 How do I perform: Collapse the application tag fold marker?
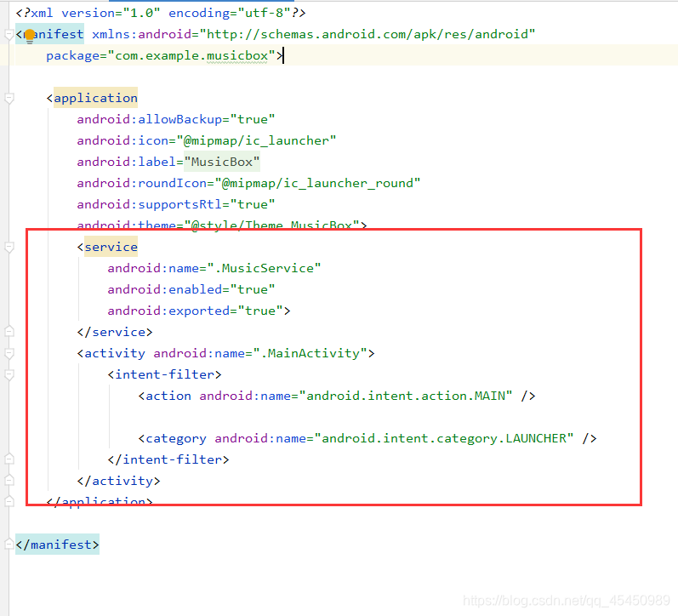coord(9,98)
